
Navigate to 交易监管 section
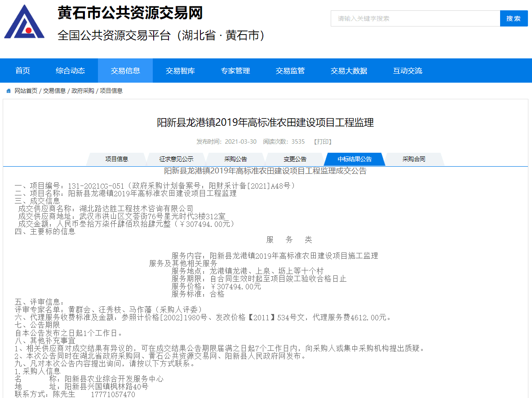coord(290,71)
